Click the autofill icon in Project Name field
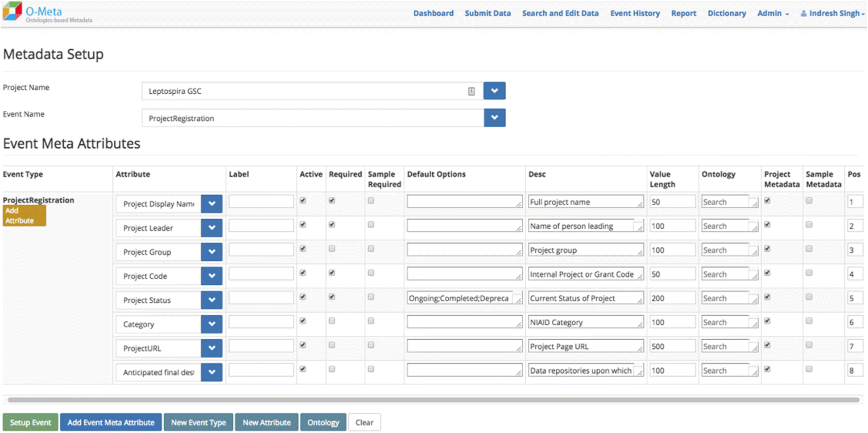This screenshot has height=433, width=868. coord(471,91)
